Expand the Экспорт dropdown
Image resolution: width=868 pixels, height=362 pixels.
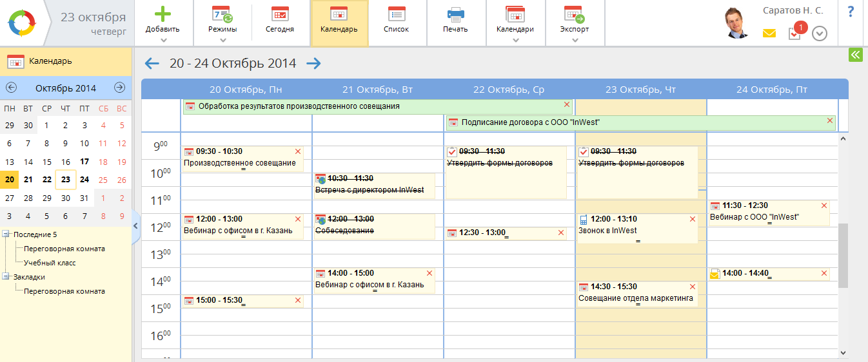575,40
